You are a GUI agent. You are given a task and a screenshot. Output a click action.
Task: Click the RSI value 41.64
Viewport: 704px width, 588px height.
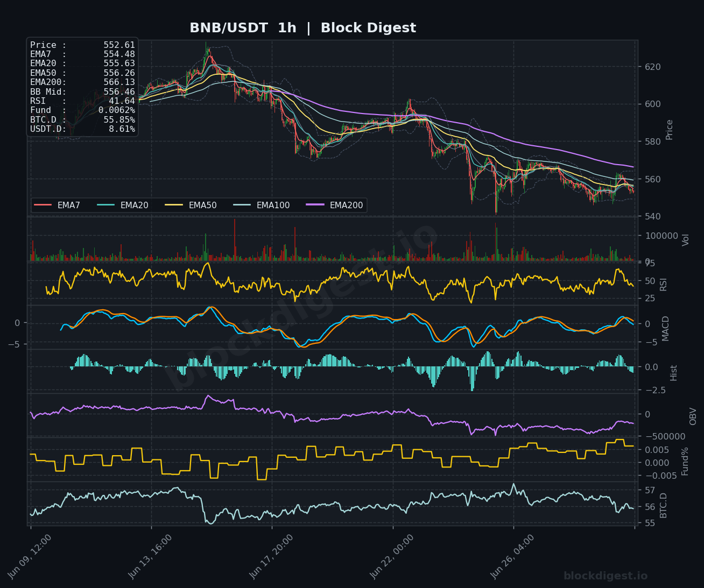tap(122, 101)
